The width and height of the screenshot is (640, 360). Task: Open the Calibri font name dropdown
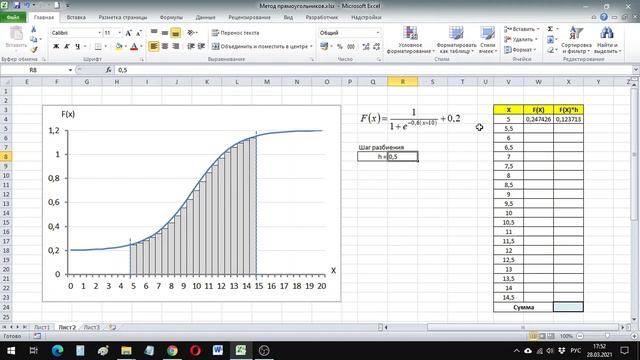coord(99,33)
